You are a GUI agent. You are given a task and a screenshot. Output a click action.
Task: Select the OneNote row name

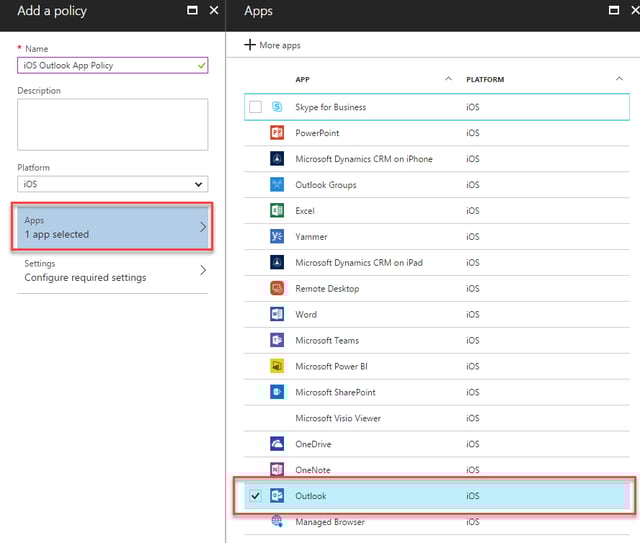pyautogui.click(x=313, y=470)
